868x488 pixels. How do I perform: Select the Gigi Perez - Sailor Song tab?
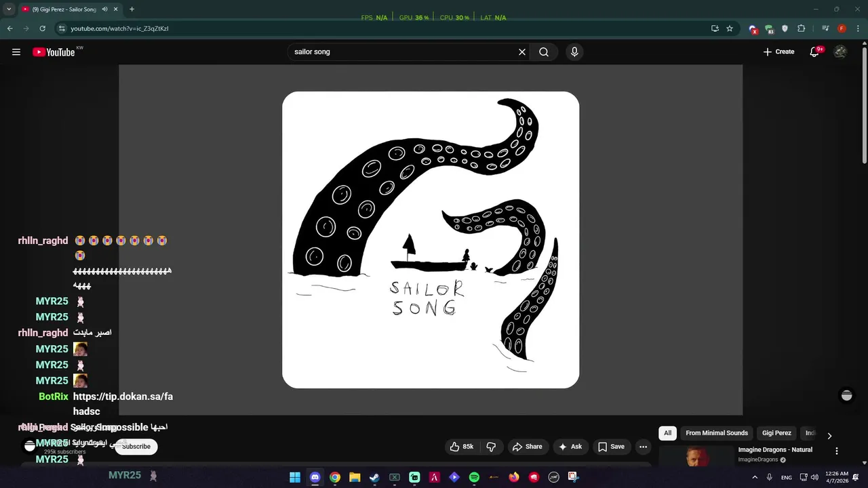coord(64,9)
